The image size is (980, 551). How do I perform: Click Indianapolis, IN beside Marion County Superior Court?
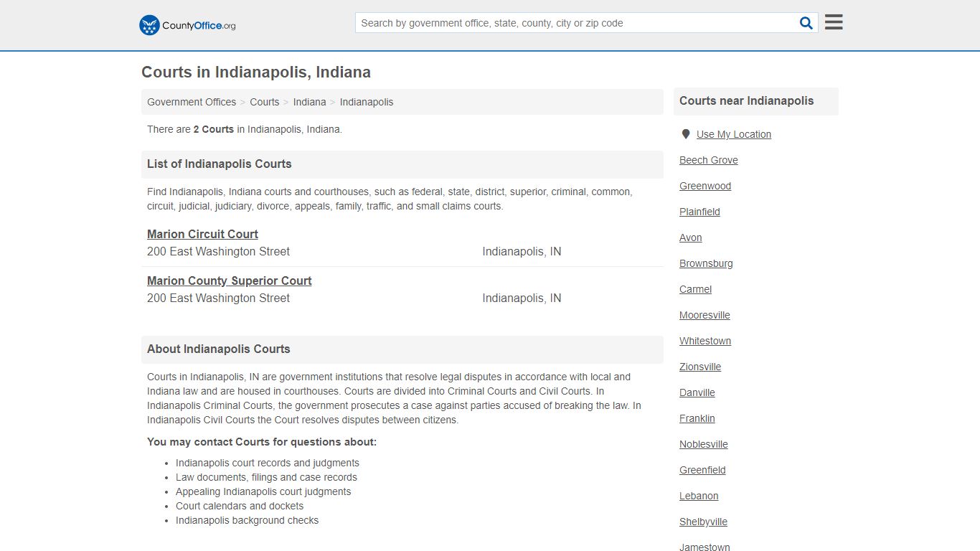[522, 298]
